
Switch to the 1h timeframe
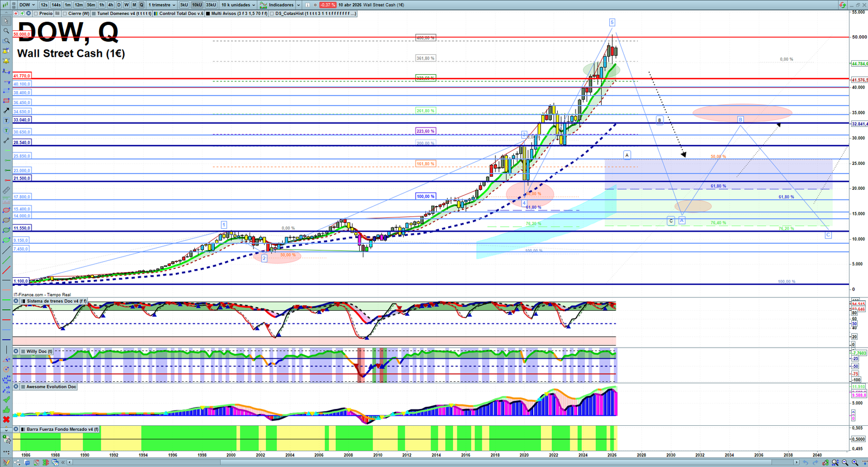click(x=101, y=5)
